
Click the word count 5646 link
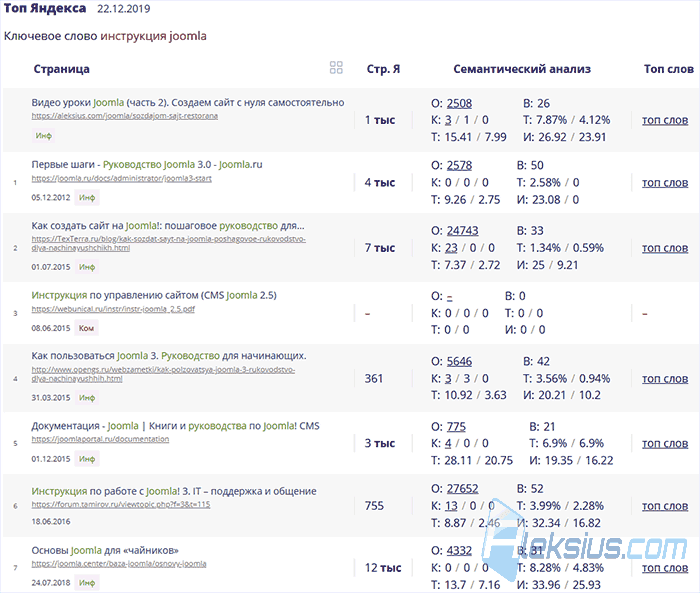459,361
